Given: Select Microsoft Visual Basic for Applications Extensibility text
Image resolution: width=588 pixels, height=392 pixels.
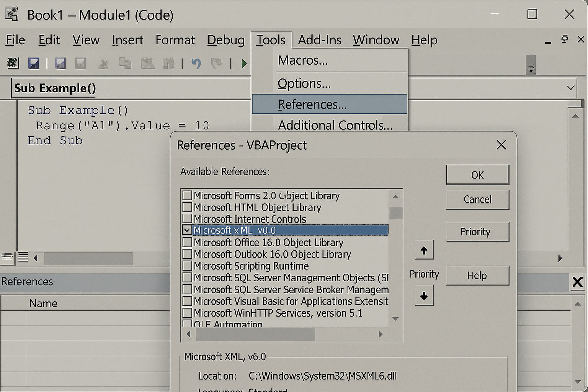Looking at the screenshot, I should [291, 301].
